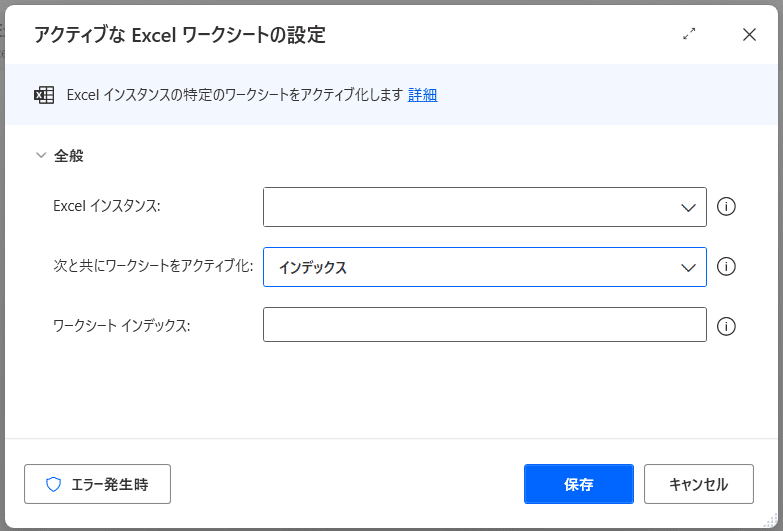This screenshot has width=783, height=531.
Task: Collapse the 全般 section chevron
Action: tap(41, 156)
